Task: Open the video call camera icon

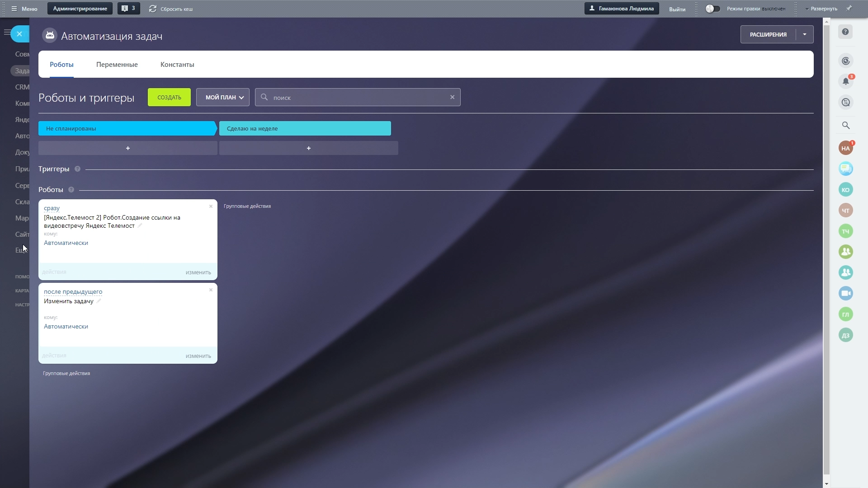Action: tap(845, 293)
